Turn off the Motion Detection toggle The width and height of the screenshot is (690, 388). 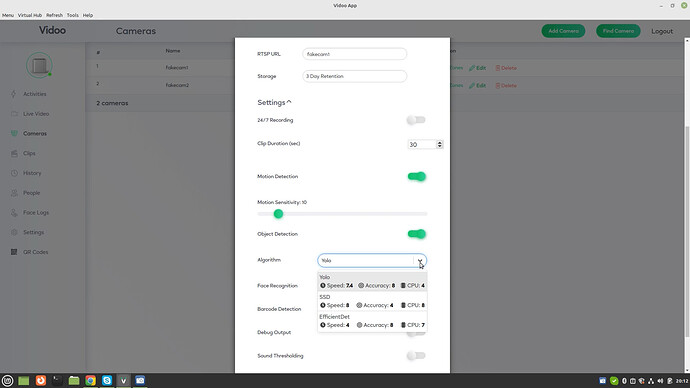(416, 176)
